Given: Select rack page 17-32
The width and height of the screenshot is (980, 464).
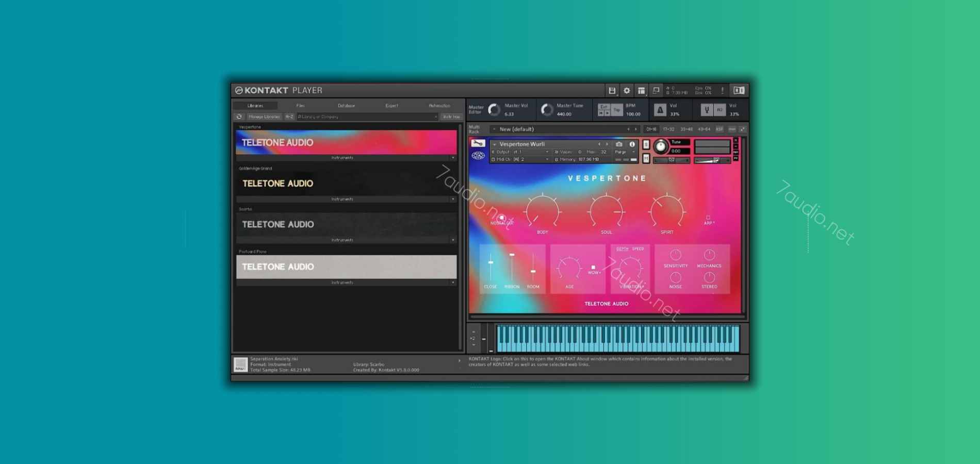Looking at the screenshot, I should tap(668, 129).
